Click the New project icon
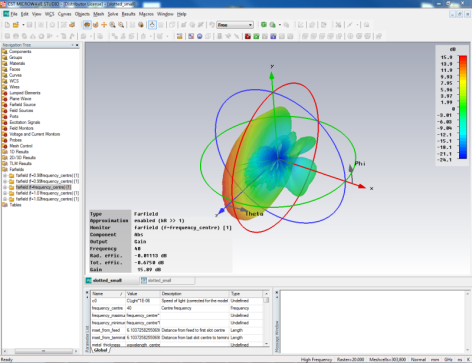 pyautogui.click(x=7, y=25)
